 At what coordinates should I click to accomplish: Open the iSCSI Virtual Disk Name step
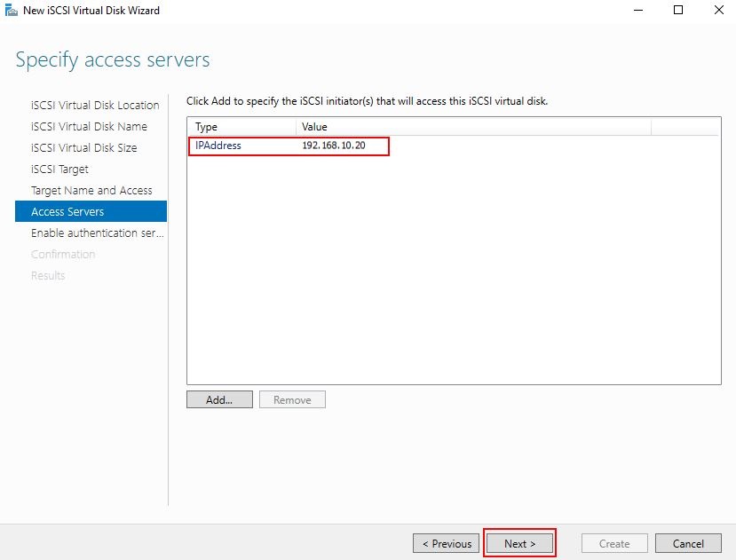tap(89, 126)
